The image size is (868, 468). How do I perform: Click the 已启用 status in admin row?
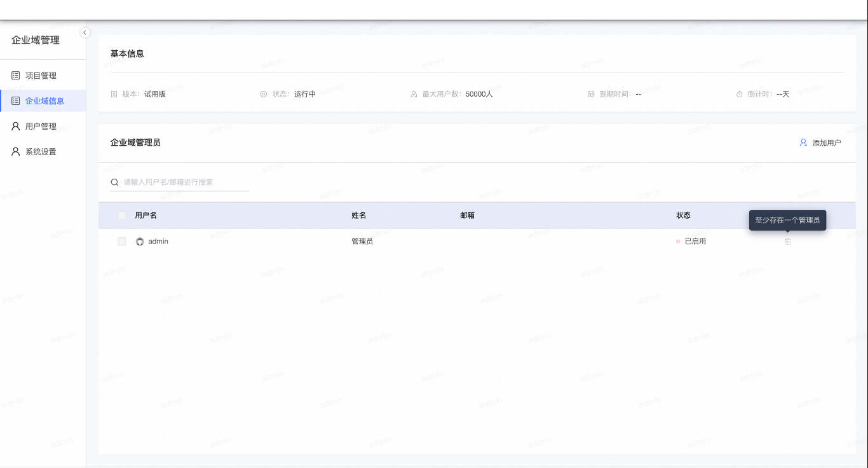coord(695,242)
